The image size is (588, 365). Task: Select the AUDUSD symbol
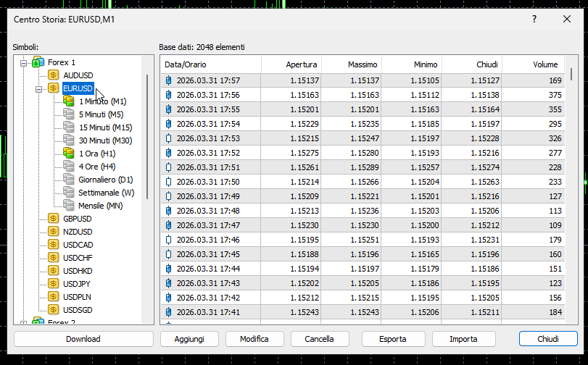coord(78,75)
